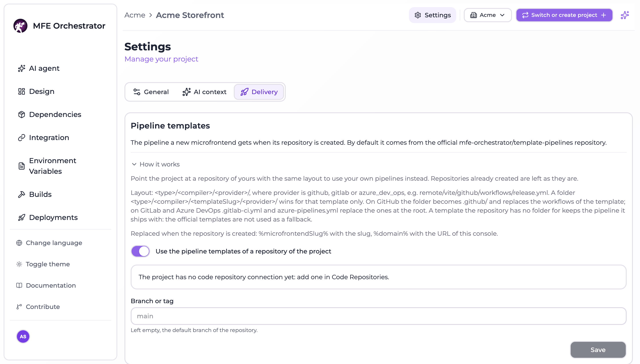Click the Deployments rocket icon in sidebar
Viewport: 640px width, 364px height.
(22, 218)
